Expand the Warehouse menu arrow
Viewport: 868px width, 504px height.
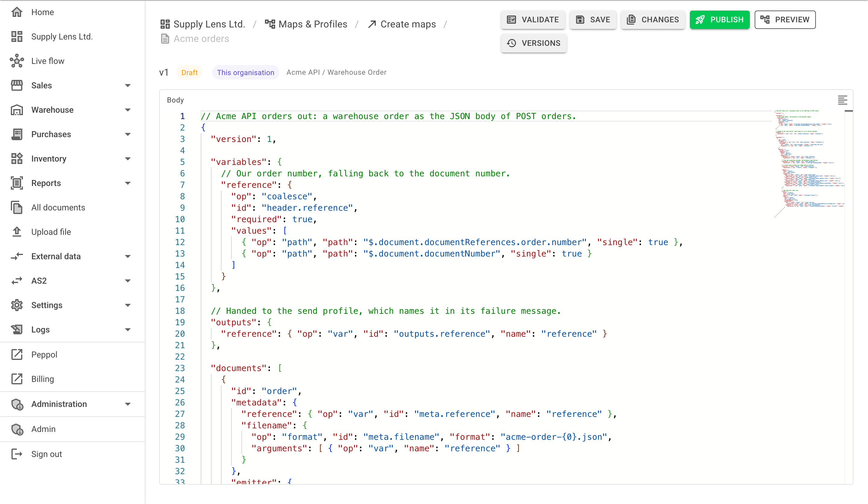(x=128, y=110)
